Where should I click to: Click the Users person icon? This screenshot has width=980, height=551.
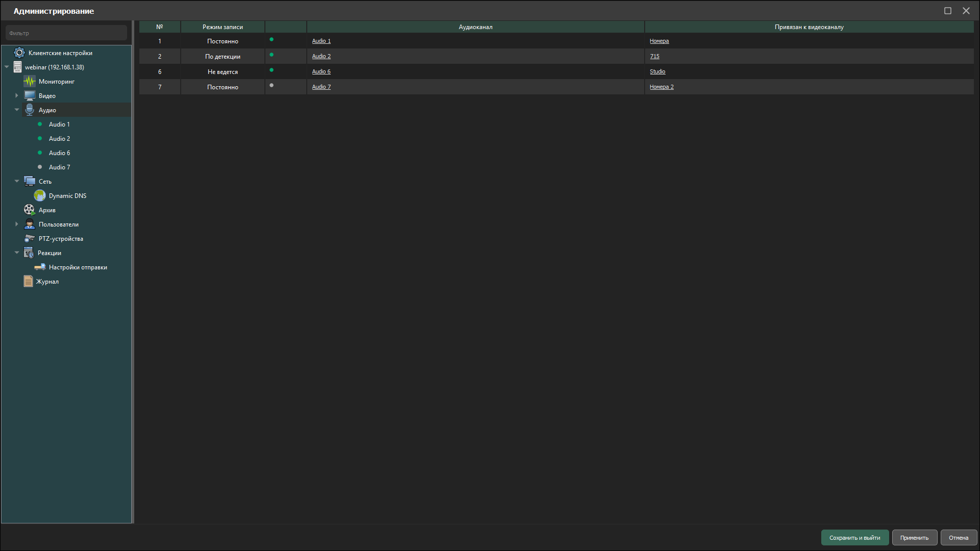[x=30, y=224]
